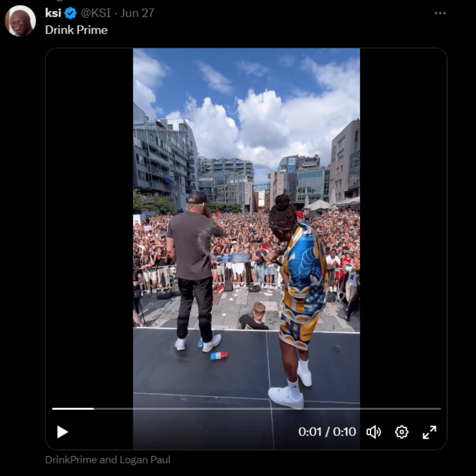Click the DrinkPrime and Logan Paul tag
The image size is (476, 476).
108,460
